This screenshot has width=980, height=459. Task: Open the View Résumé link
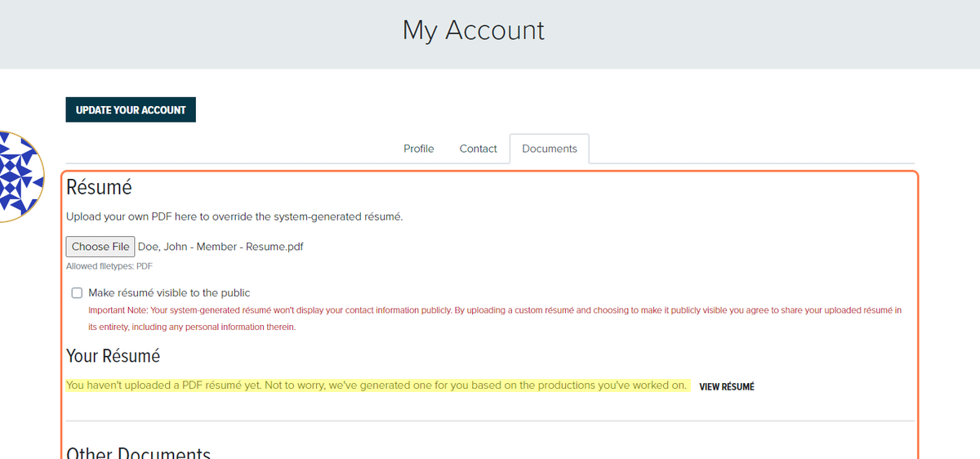click(727, 387)
